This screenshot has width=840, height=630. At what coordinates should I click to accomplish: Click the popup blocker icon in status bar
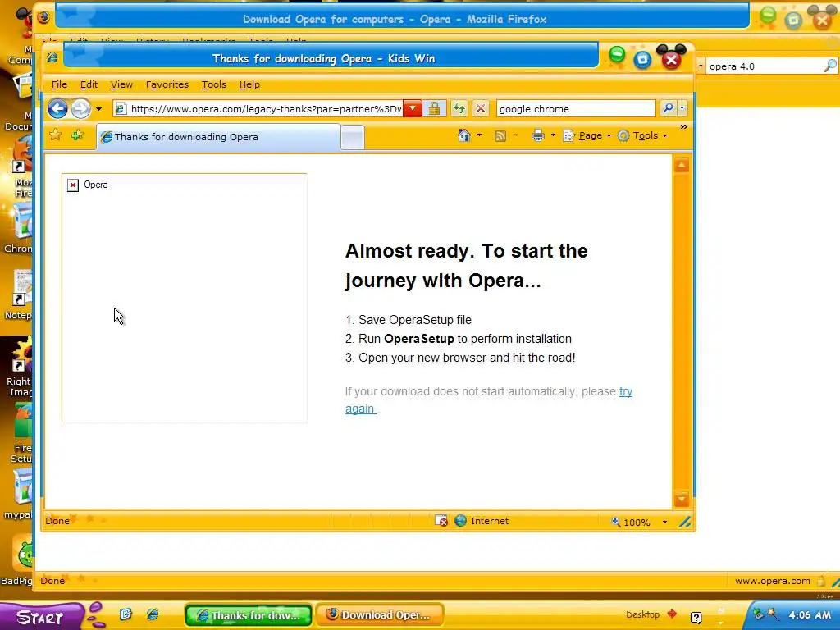pos(441,521)
